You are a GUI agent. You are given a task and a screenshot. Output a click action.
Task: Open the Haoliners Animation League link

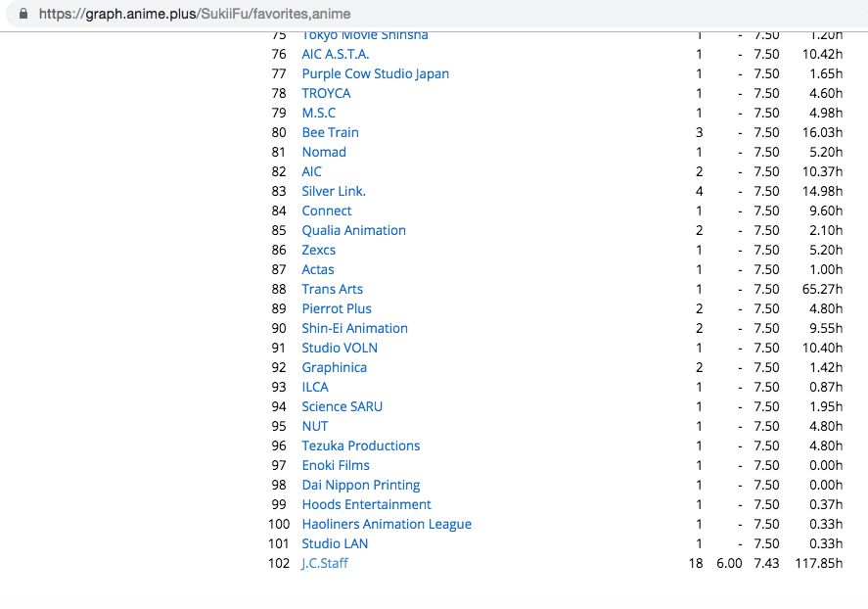click(x=387, y=524)
